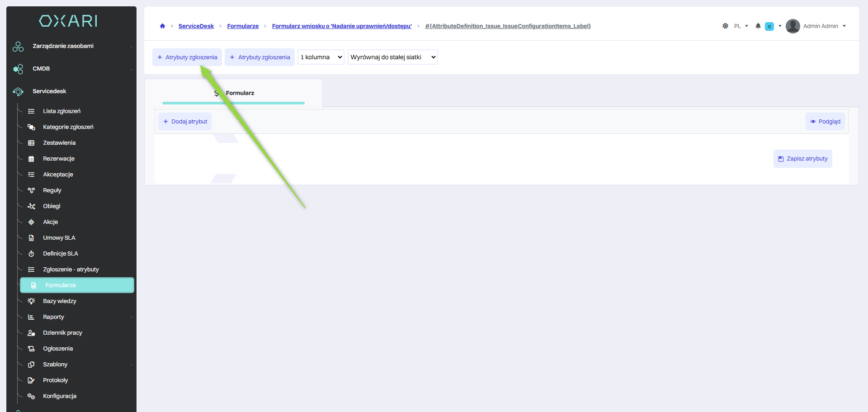The width and height of the screenshot is (868, 412).
Task: Open Zgłoszenie - atrybuty menu item
Action: click(x=71, y=270)
